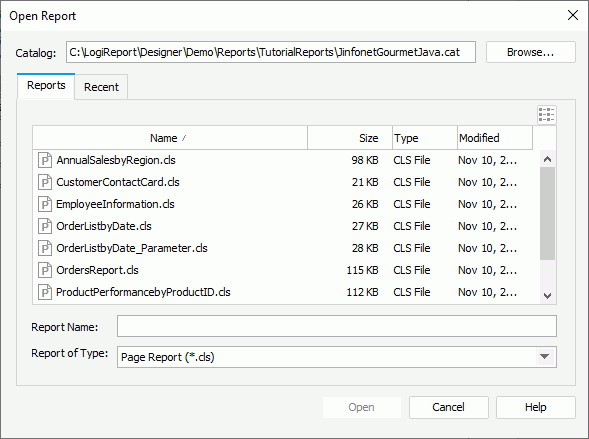
Task: Click the Catalog path field
Action: tap(271, 52)
